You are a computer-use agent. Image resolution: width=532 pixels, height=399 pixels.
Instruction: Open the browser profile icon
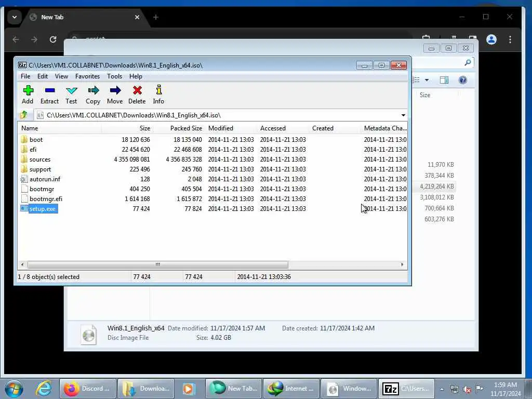pos(491,39)
